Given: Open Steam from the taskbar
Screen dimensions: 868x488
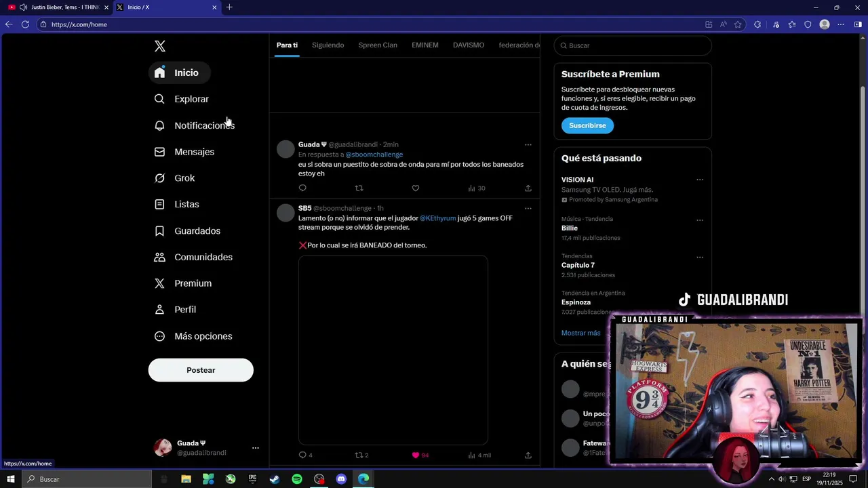Looking at the screenshot, I should click(x=275, y=479).
